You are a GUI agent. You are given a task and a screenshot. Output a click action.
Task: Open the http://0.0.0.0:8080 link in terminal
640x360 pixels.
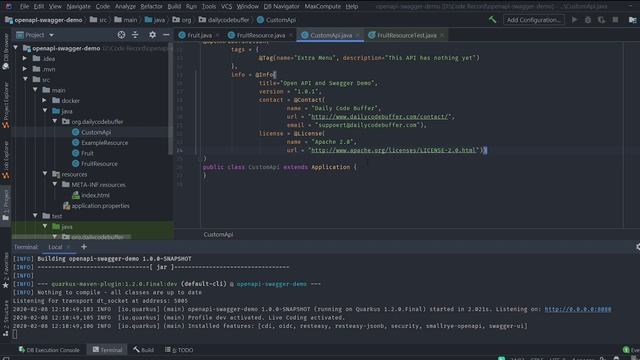pyautogui.click(x=578, y=309)
